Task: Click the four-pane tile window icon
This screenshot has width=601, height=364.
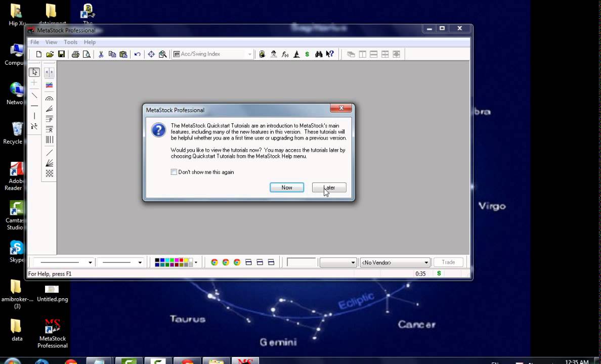Action: pos(385,55)
